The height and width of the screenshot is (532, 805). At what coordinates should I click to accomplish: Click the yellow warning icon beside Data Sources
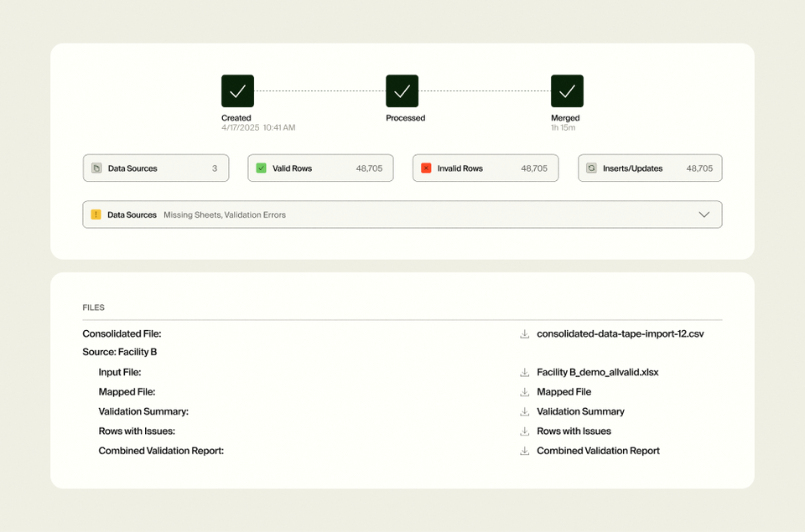coord(96,214)
